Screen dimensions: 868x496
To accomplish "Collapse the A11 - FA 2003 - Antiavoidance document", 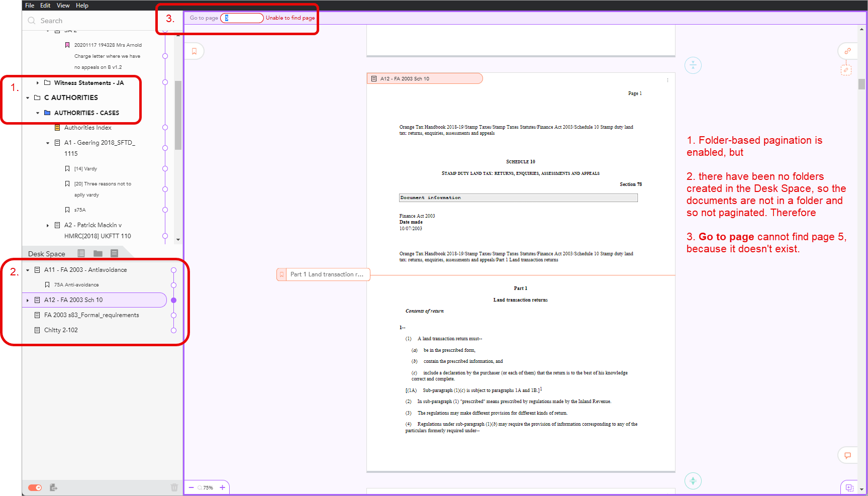I will tap(28, 270).
